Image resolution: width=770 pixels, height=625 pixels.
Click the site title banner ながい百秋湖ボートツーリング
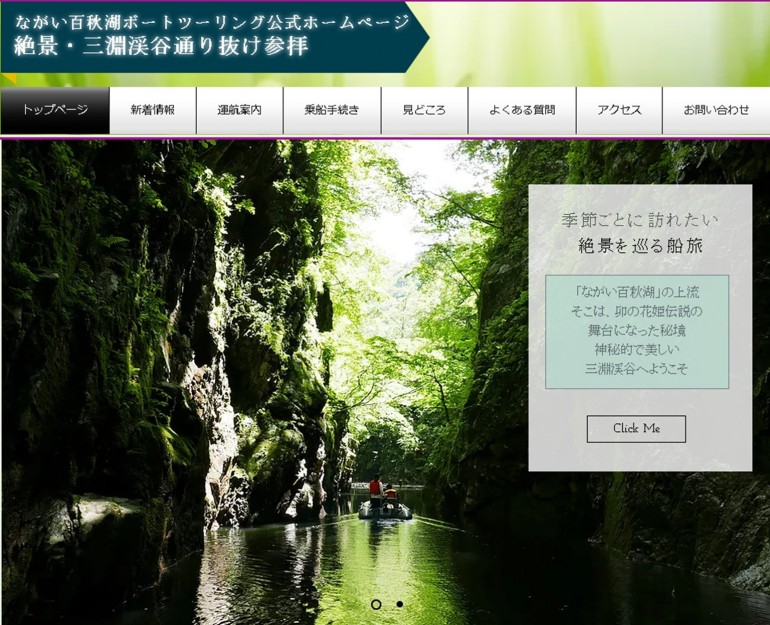tap(212, 22)
